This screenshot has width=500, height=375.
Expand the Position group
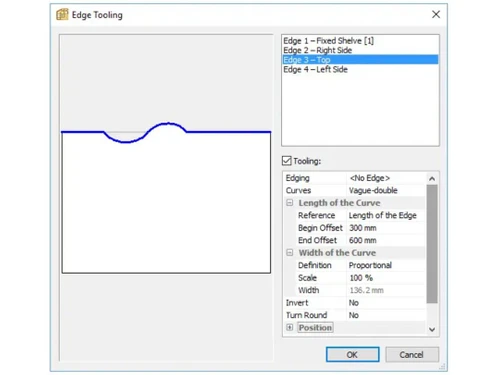pyautogui.click(x=290, y=328)
